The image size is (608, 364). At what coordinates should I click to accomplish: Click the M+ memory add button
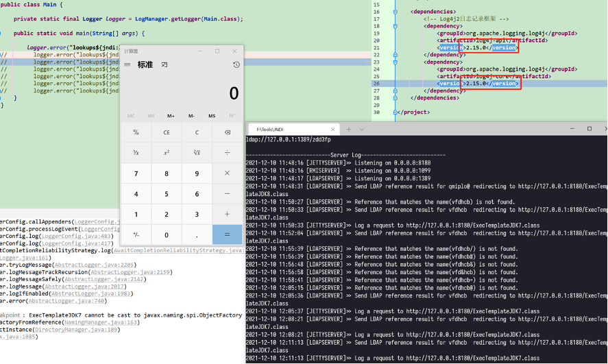click(x=171, y=115)
